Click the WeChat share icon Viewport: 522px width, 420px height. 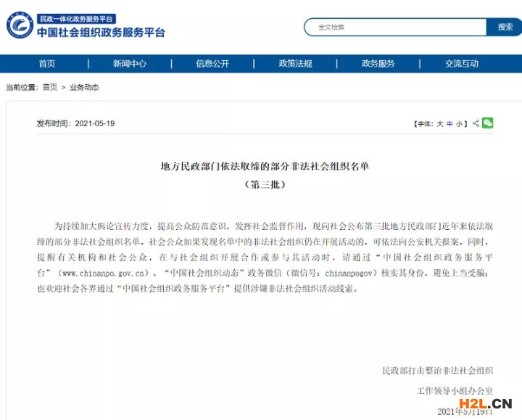(x=488, y=123)
